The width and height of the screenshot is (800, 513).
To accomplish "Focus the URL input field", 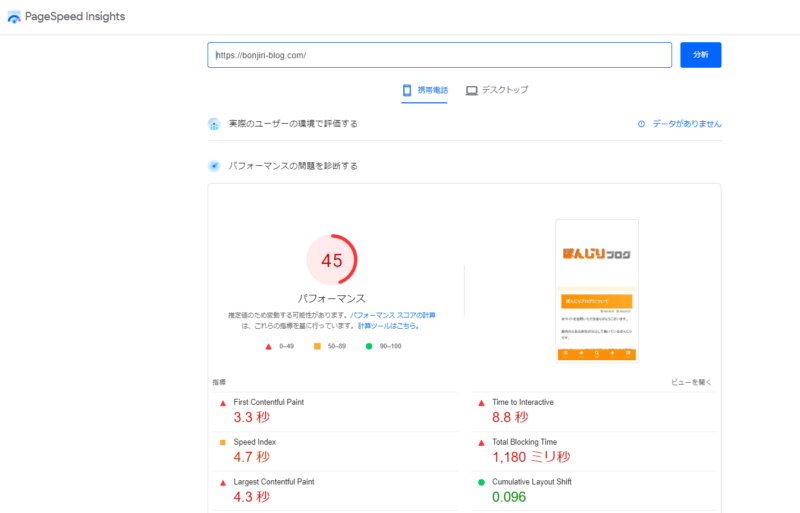I will pos(439,55).
